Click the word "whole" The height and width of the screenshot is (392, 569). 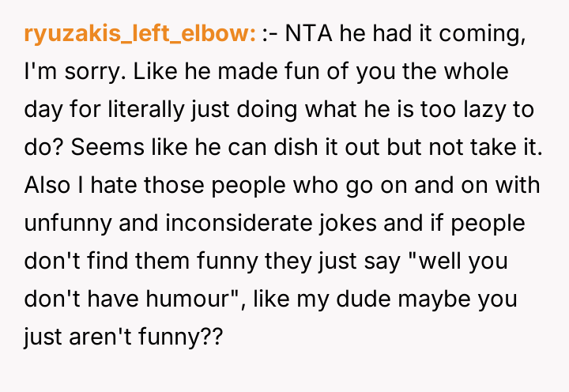pyautogui.click(x=476, y=72)
